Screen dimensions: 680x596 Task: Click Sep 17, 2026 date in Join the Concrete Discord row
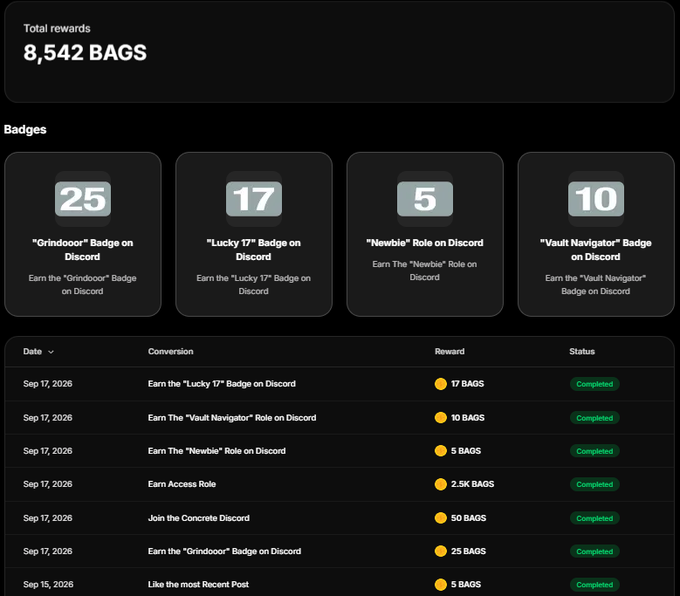click(48, 518)
